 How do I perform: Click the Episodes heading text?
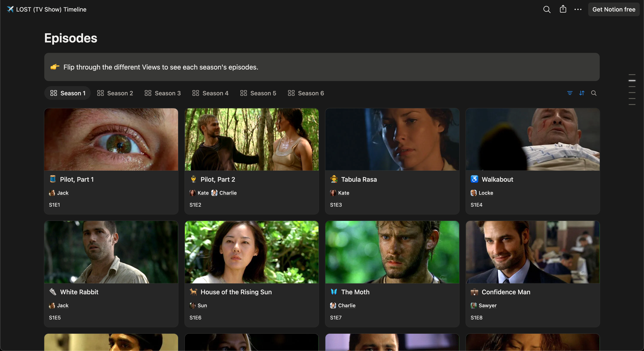[x=71, y=38]
